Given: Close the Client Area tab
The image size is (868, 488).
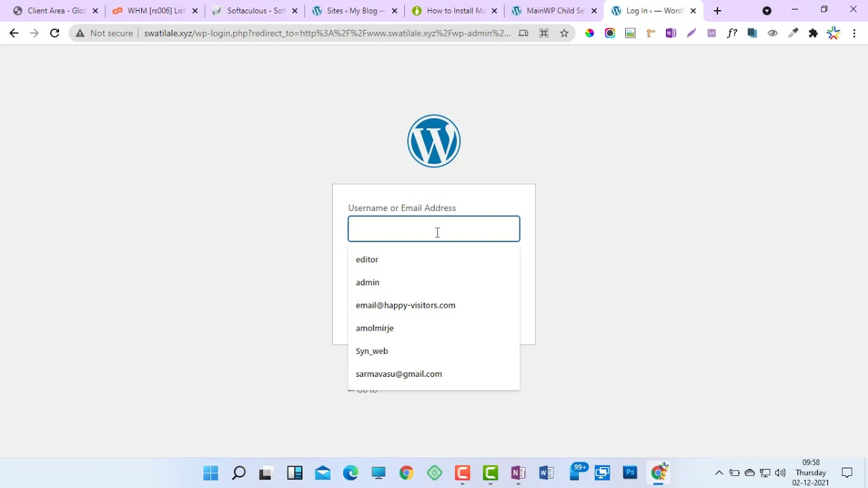Looking at the screenshot, I should 95,11.
